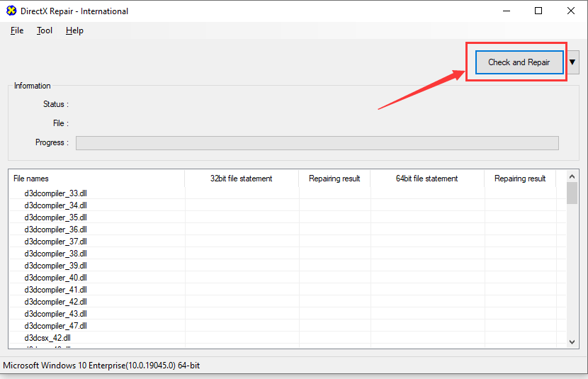Click first Repairing result column header
The height and width of the screenshot is (379, 588).
(x=334, y=179)
